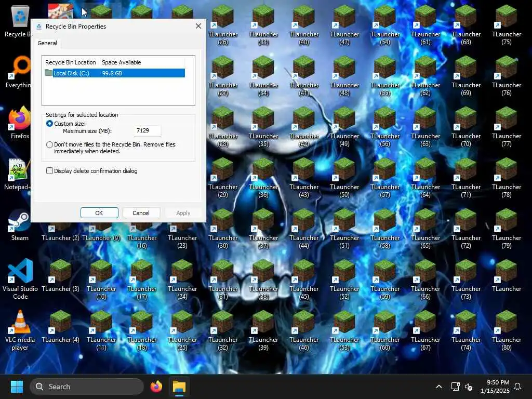Open the clock and date panel
This screenshot has width=532, height=399.
[x=495, y=387]
